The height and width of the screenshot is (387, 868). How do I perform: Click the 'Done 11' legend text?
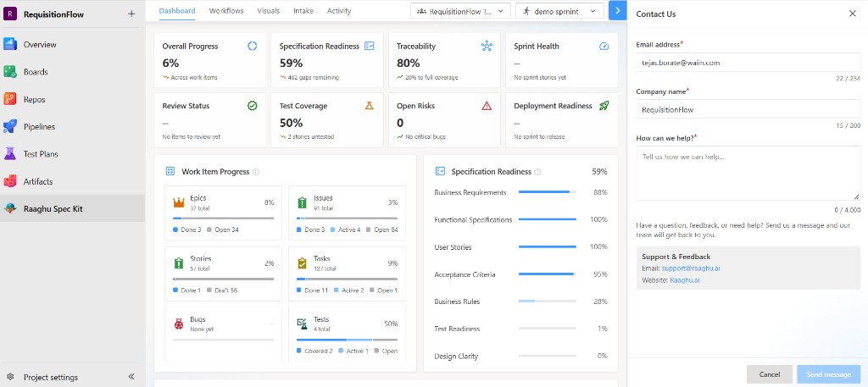click(316, 290)
